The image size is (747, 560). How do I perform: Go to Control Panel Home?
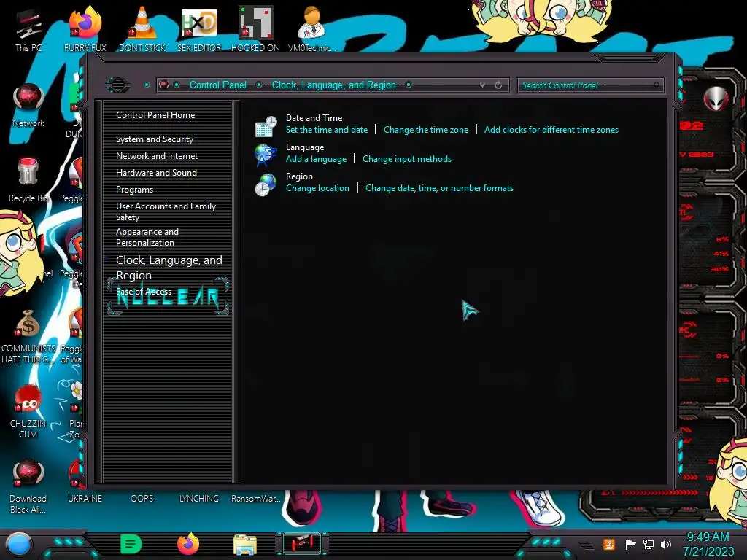click(x=155, y=114)
